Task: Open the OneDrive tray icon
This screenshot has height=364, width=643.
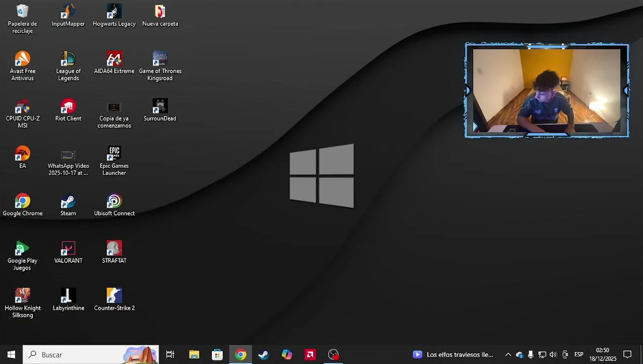Action: [520, 354]
